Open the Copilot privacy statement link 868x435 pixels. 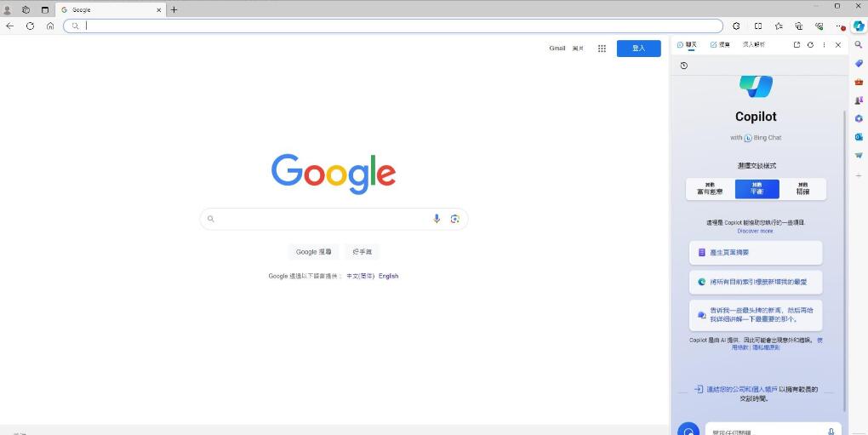point(766,347)
